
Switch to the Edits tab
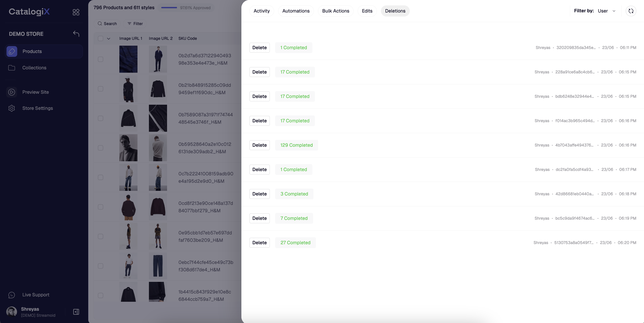[x=367, y=11]
